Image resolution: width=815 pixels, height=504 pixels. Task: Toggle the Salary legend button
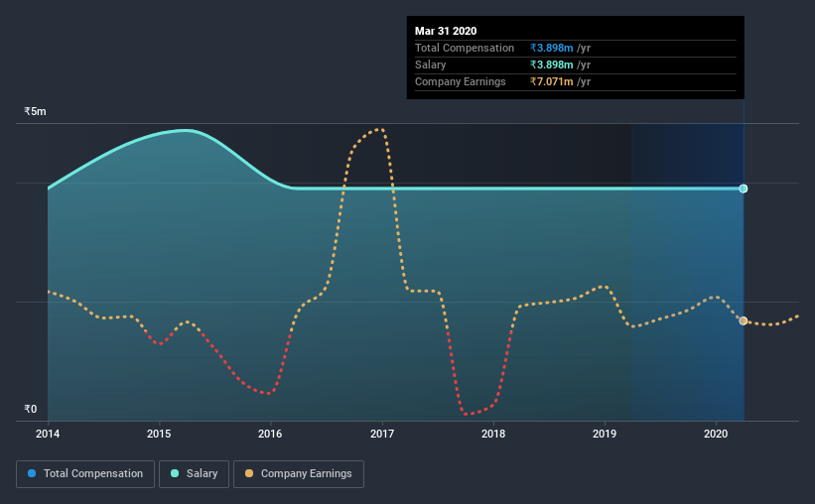pos(194,474)
